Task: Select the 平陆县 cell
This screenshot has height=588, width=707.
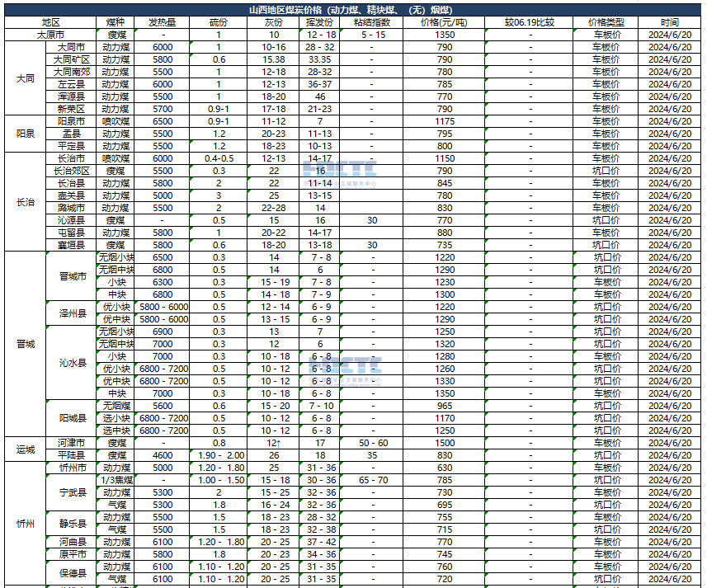Action: pyautogui.click(x=71, y=455)
